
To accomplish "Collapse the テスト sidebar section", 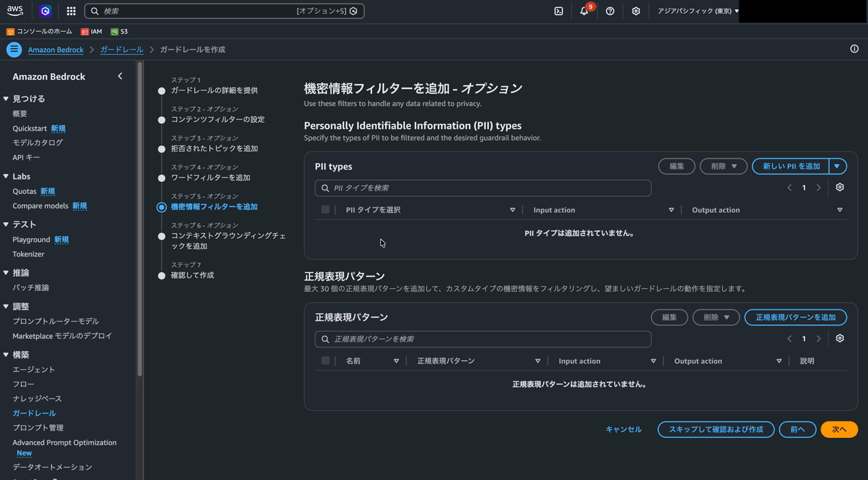I will tap(6, 225).
